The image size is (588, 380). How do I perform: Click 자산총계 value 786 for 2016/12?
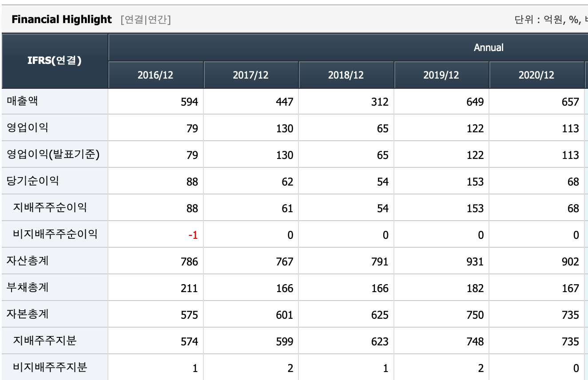(189, 262)
